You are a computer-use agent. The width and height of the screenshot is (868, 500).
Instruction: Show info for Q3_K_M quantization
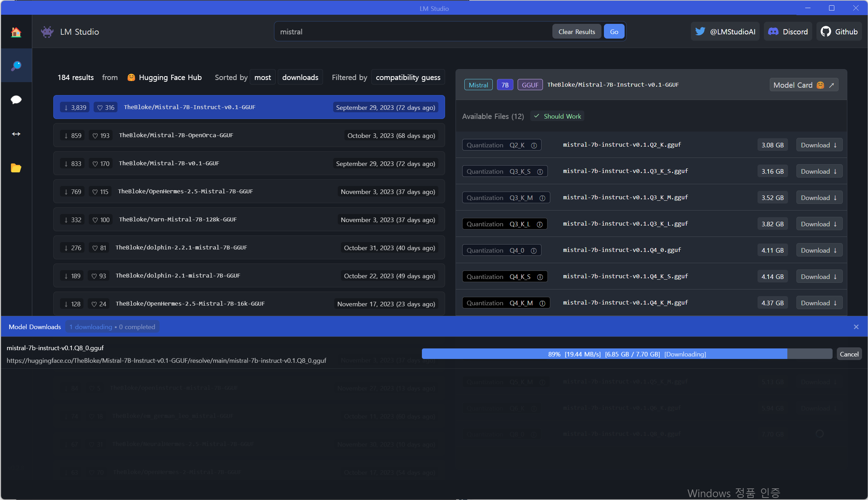[542, 198]
